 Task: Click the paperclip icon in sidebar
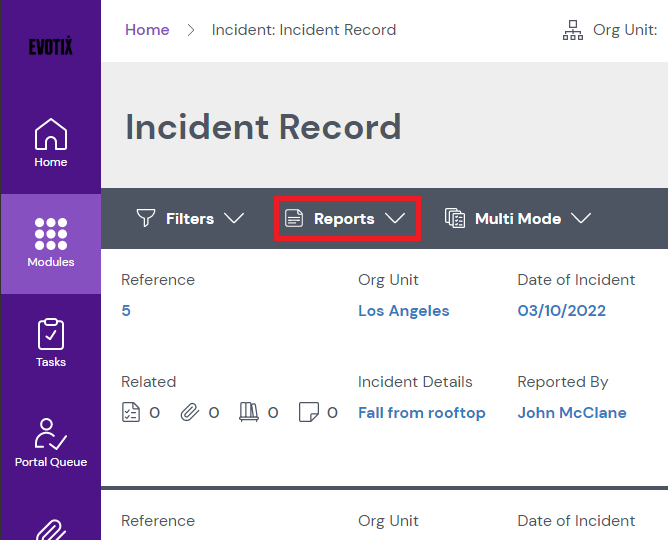pos(51,527)
